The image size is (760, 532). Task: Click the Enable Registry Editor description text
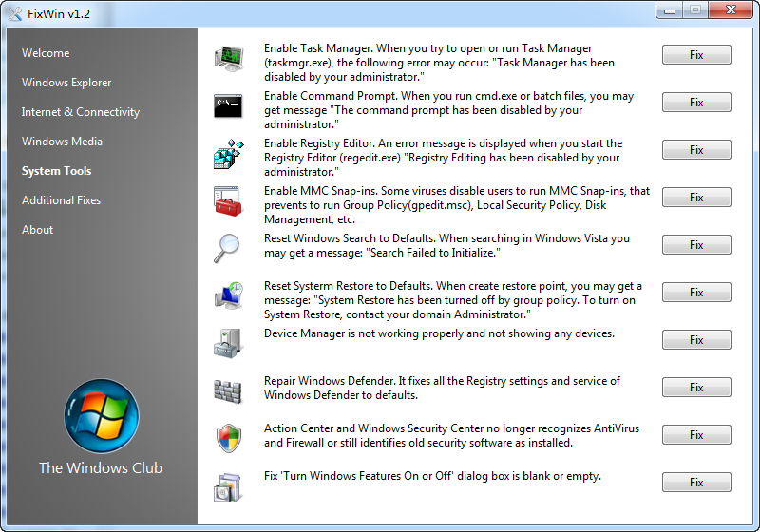tap(443, 158)
